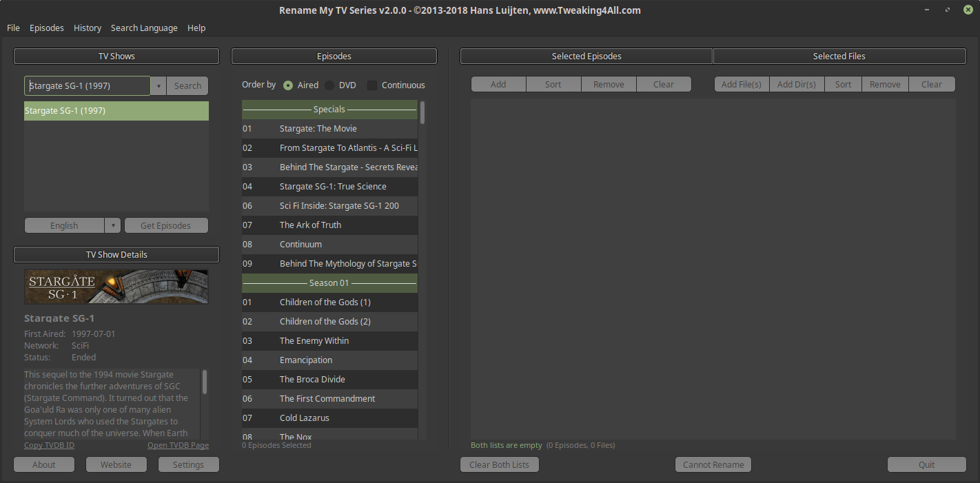The height and width of the screenshot is (483, 980).
Task: Click the Selected Episodes header
Action: [586, 56]
